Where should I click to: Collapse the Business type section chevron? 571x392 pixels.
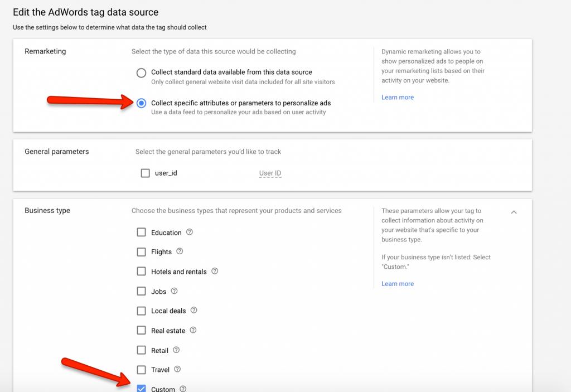pos(514,212)
